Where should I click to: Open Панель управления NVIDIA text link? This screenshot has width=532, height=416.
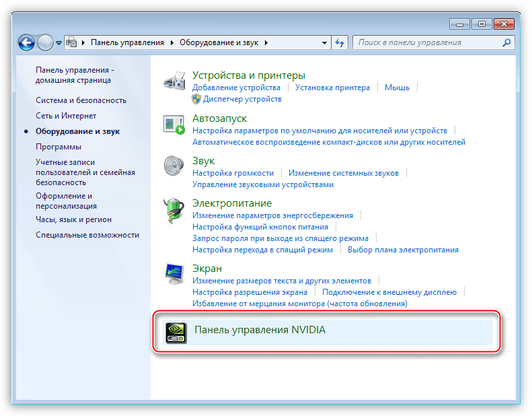point(260,330)
